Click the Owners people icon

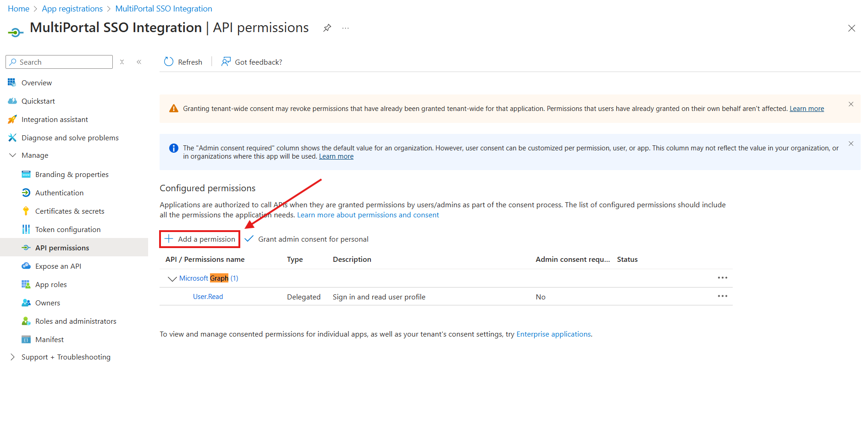point(26,303)
